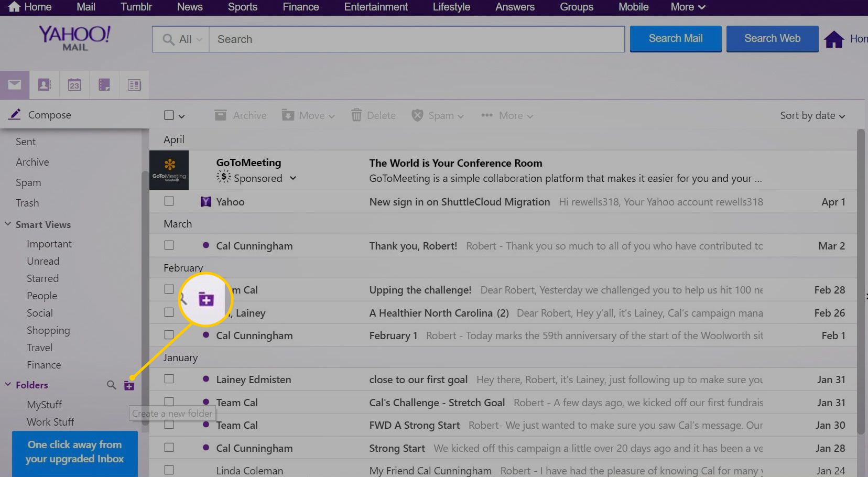Click the Compose pencil icon
The width and height of the screenshot is (868, 477).
[15, 114]
